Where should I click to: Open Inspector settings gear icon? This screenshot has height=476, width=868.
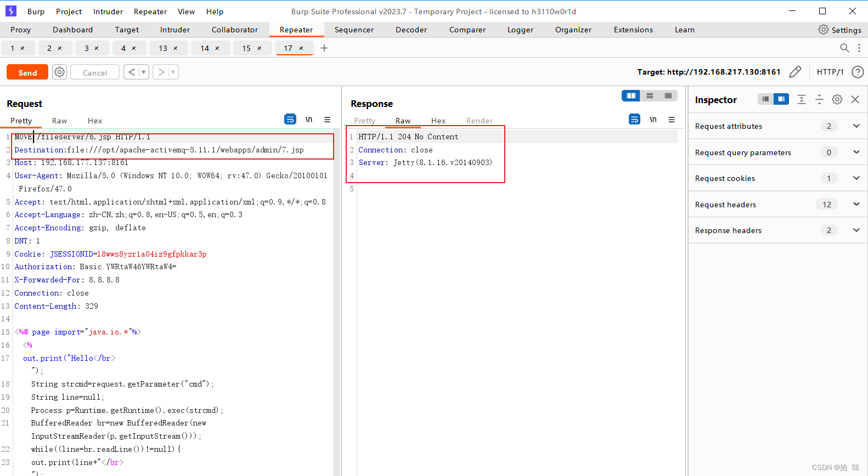[x=837, y=99]
